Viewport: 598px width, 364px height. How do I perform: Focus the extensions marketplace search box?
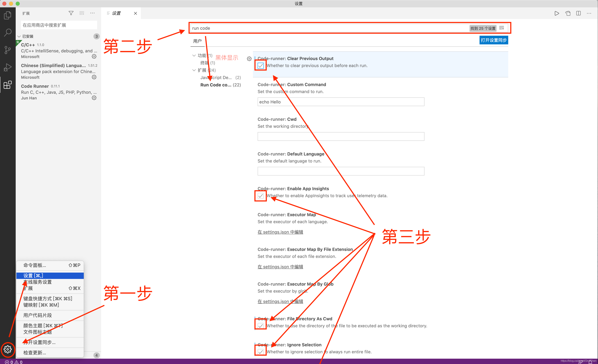pyautogui.click(x=59, y=25)
